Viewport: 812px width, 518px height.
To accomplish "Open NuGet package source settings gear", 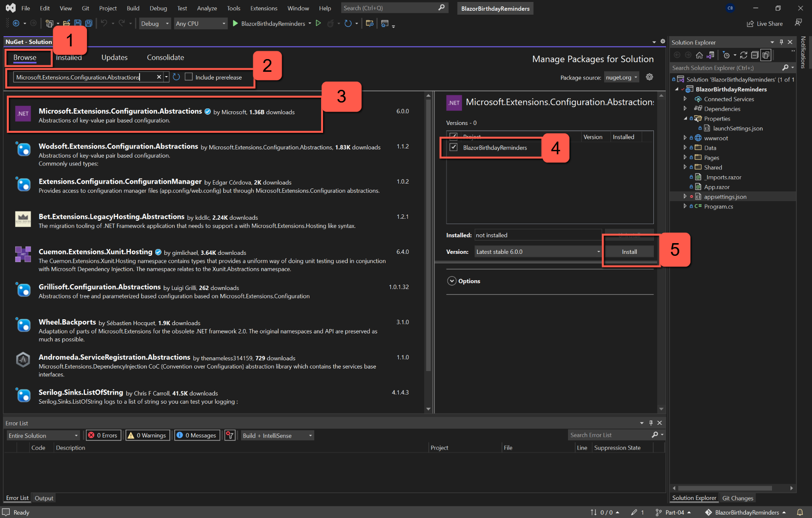I will point(650,77).
